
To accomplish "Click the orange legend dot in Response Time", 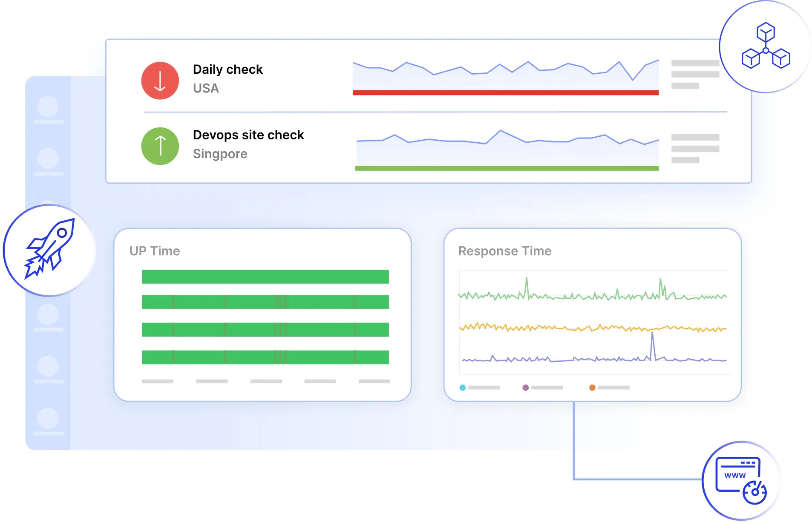I will 592,387.
